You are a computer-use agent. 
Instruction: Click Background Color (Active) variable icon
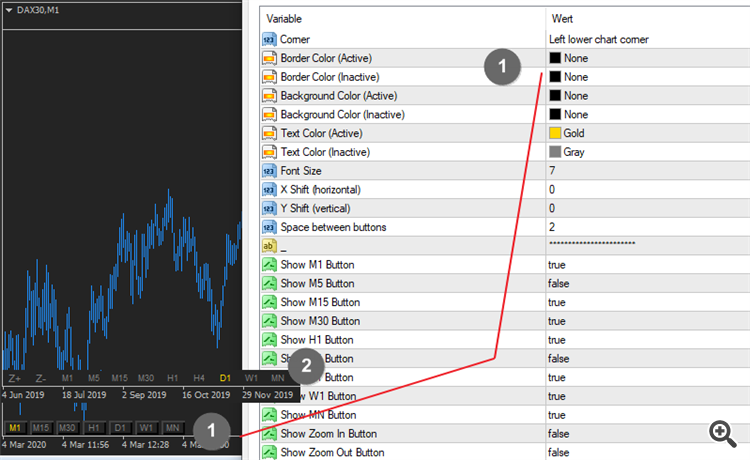269,96
